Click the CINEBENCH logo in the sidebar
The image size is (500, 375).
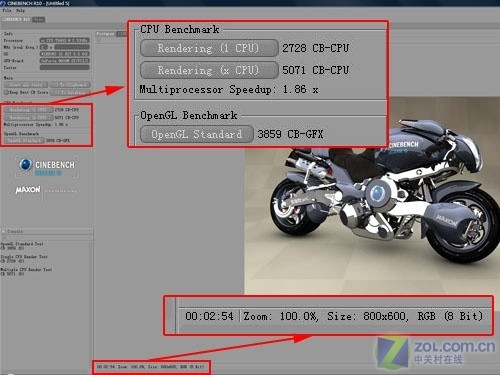pos(47,166)
